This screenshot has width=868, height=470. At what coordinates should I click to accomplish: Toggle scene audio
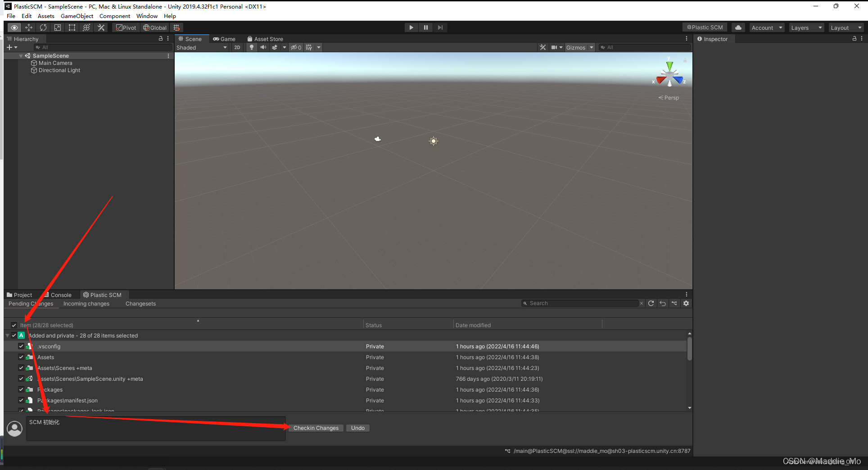click(263, 47)
